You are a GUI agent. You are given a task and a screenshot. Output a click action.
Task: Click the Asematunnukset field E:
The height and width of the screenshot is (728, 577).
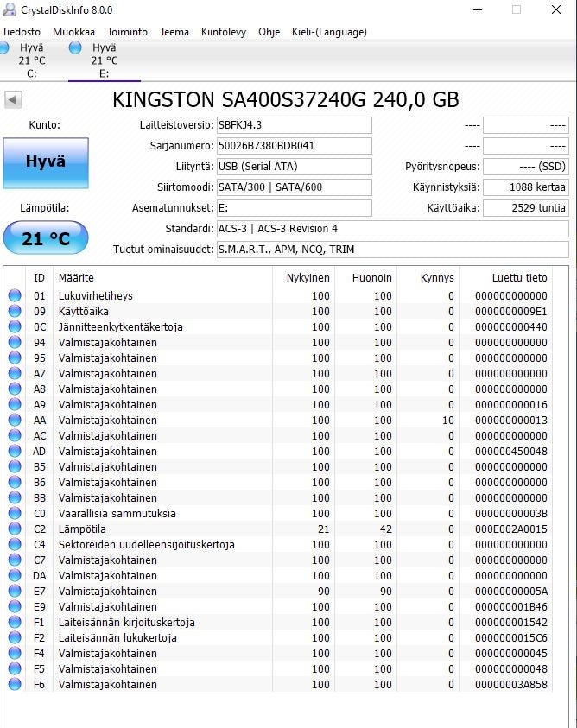tap(294, 208)
